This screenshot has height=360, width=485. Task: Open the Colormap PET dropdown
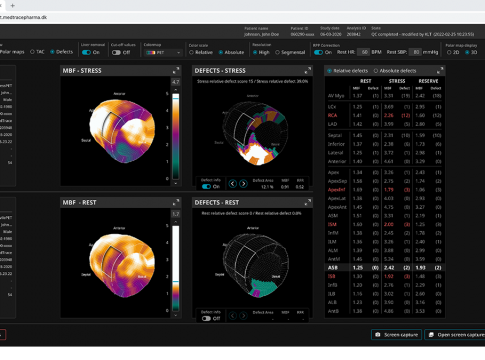click(163, 53)
